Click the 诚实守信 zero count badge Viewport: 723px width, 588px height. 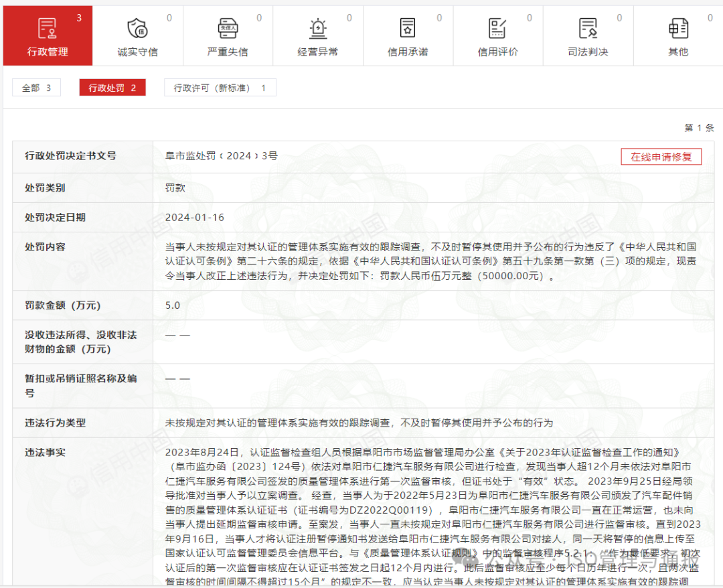(169, 17)
